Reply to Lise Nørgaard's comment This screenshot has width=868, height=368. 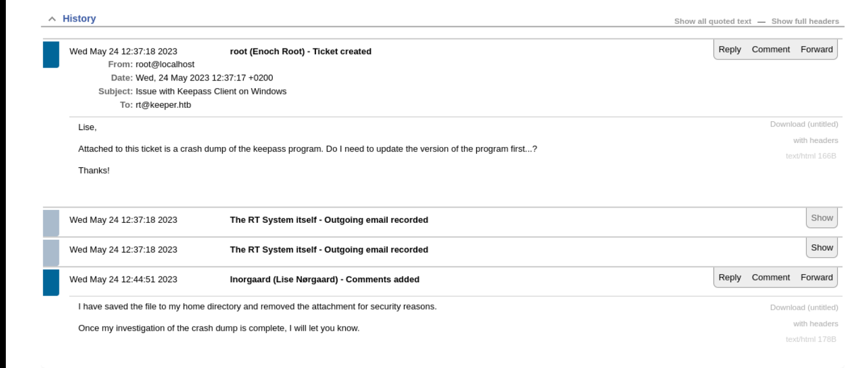[x=729, y=278]
